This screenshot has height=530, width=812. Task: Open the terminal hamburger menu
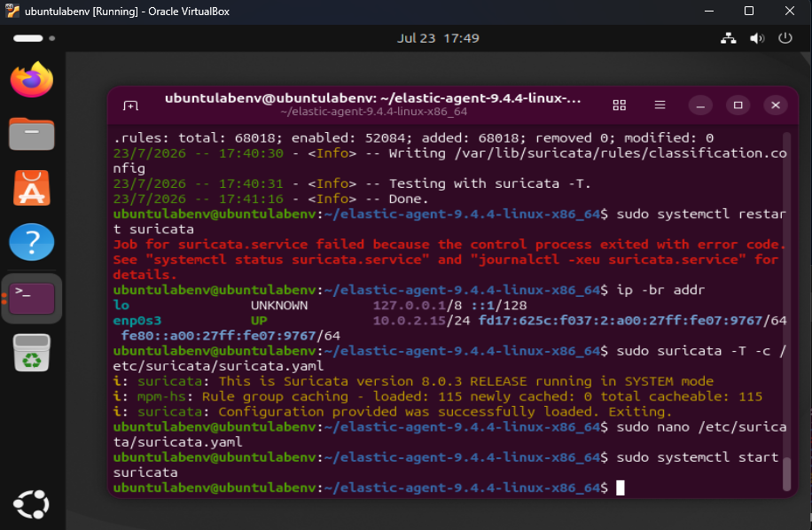660,105
